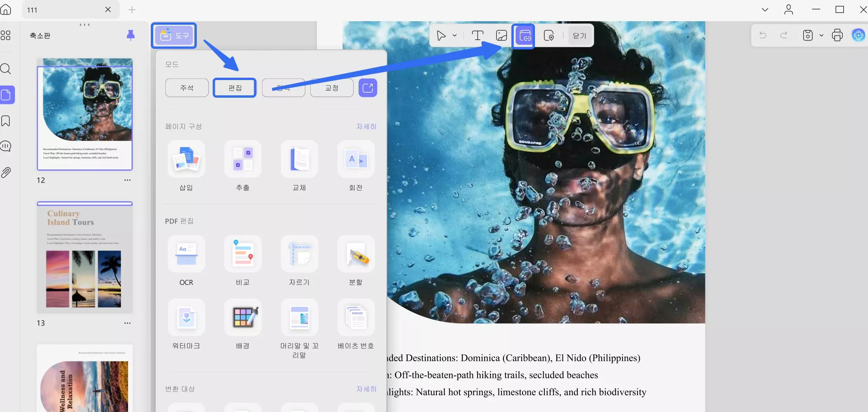
Task: Close the 111 tab
Action: coord(108,9)
